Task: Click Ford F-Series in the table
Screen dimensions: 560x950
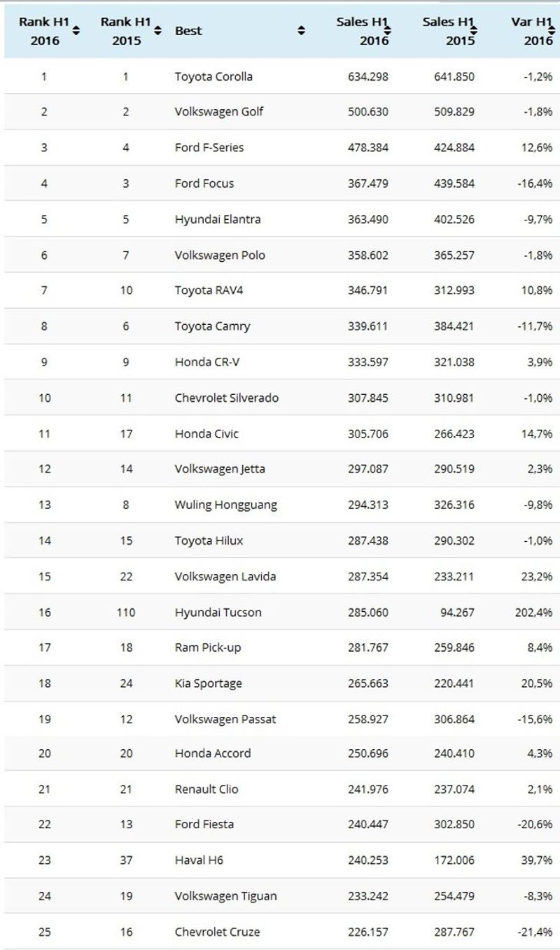Action: [209, 148]
